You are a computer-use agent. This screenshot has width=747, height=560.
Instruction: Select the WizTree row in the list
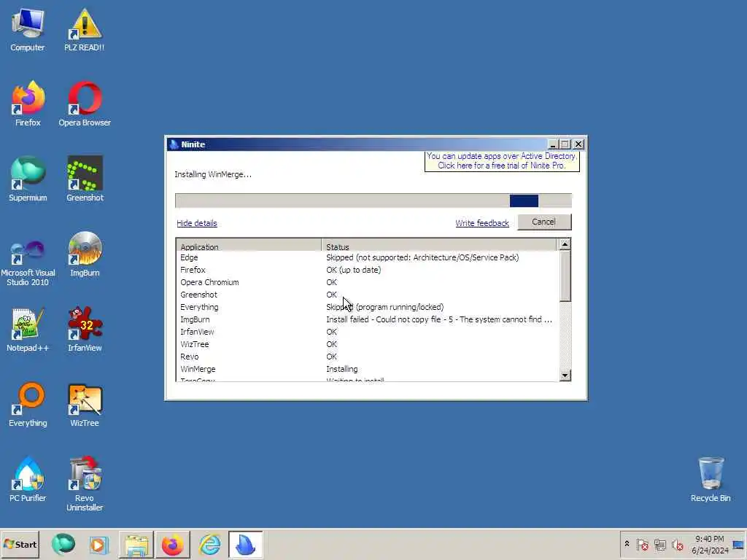tap(367, 344)
